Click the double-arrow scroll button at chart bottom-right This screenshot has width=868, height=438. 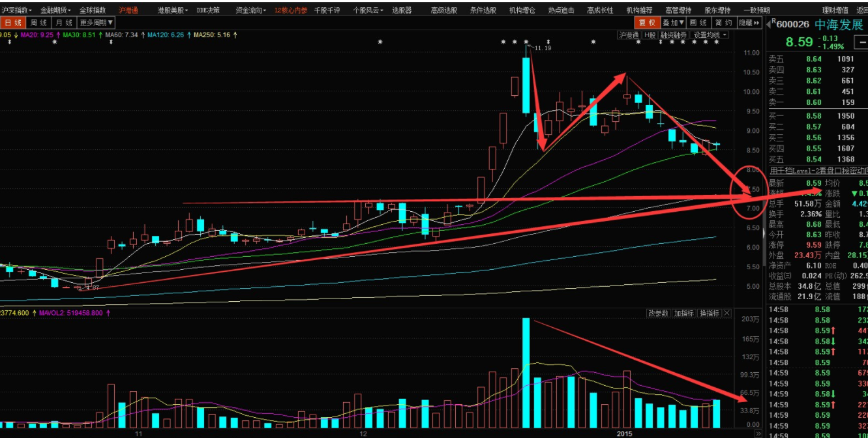[758, 433]
